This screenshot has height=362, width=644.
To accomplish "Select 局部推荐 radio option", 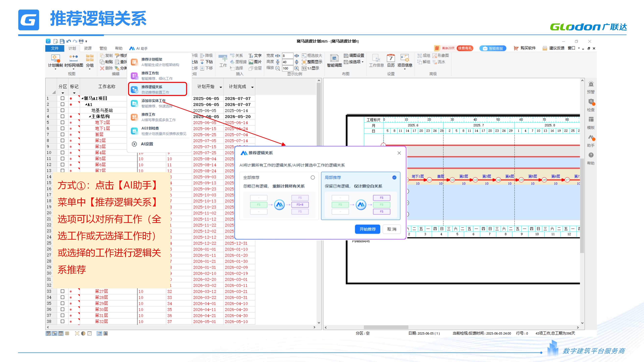I will [x=394, y=178].
